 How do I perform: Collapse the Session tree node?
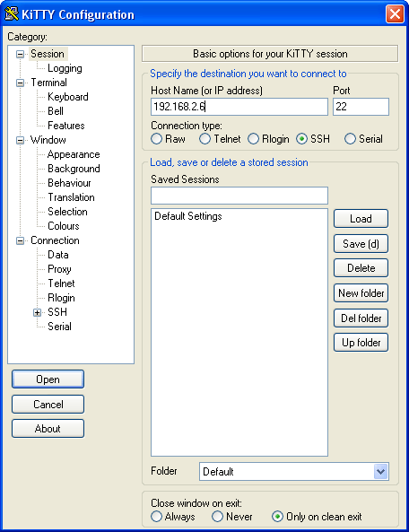point(21,55)
